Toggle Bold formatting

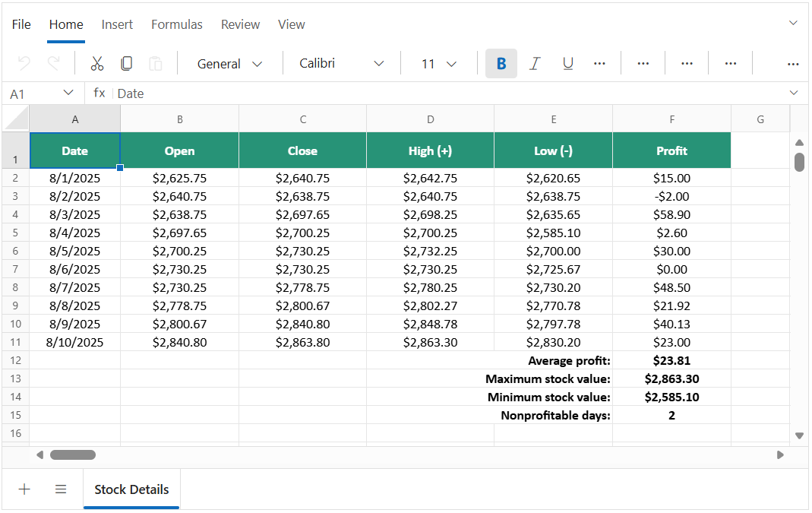click(x=501, y=63)
